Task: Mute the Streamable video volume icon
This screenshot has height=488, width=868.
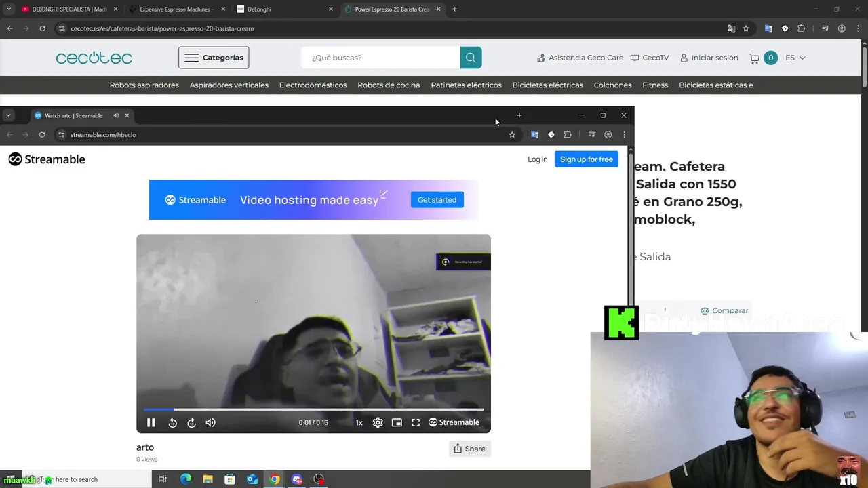Action: click(211, 422)
